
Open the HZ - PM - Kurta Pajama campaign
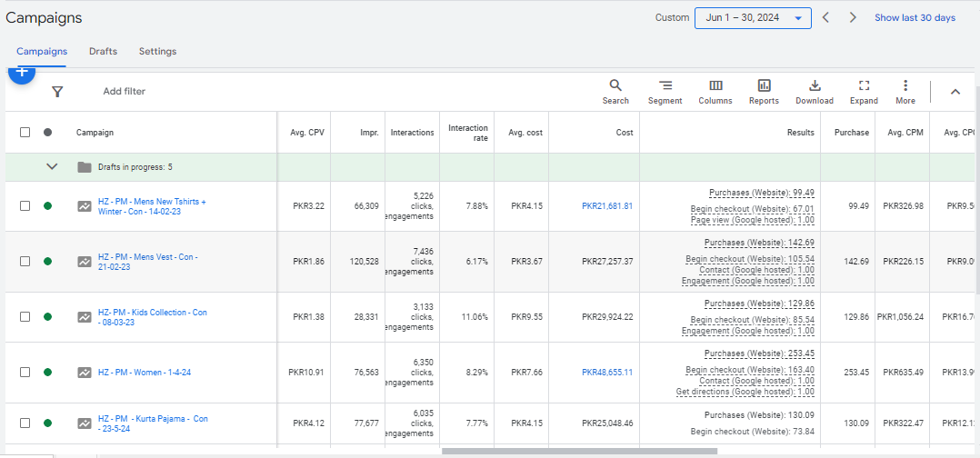pos(153,423)
